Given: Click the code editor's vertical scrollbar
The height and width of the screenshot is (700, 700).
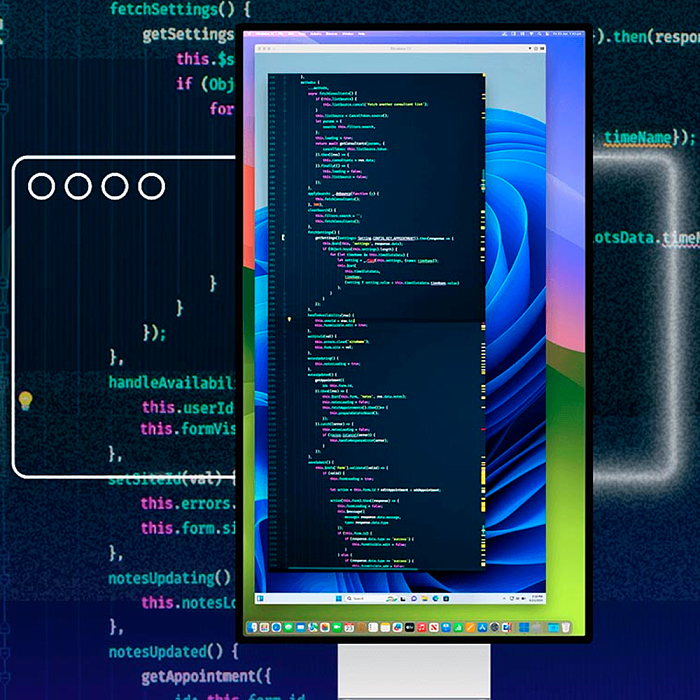Looking at the screenshot, I should 483,300.
